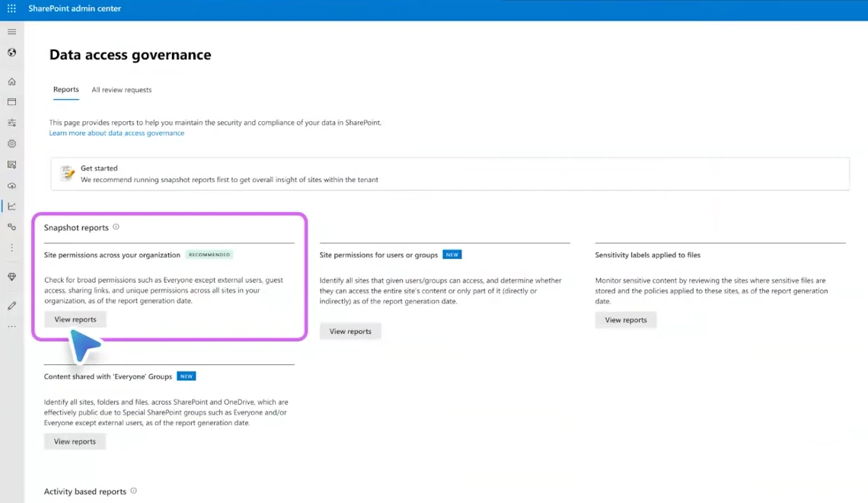Image resolution: width=868 pixels, height=503 pixels.
Task: Switch to the Reports tab
Action: [66, 90]
